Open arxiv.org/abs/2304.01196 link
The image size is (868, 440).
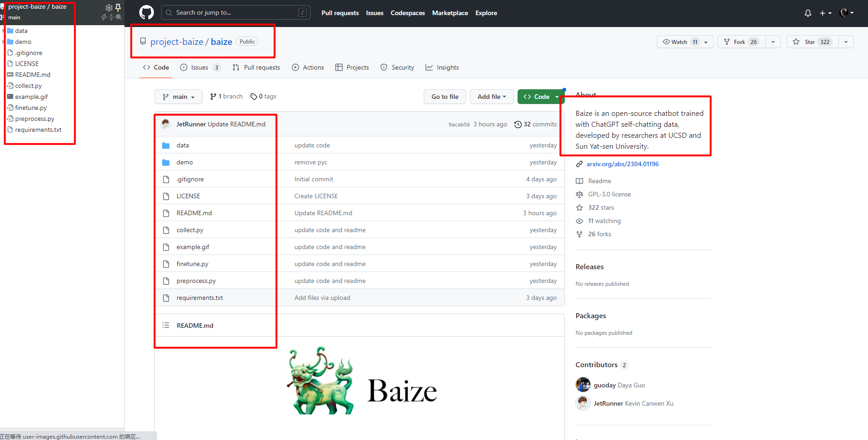pos(622,164)
